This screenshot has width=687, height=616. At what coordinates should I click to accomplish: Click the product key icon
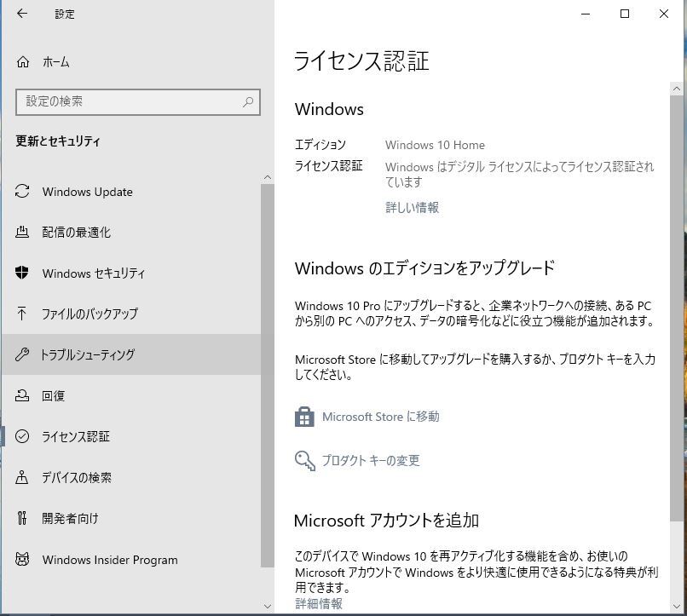click(x=305, y=461)
